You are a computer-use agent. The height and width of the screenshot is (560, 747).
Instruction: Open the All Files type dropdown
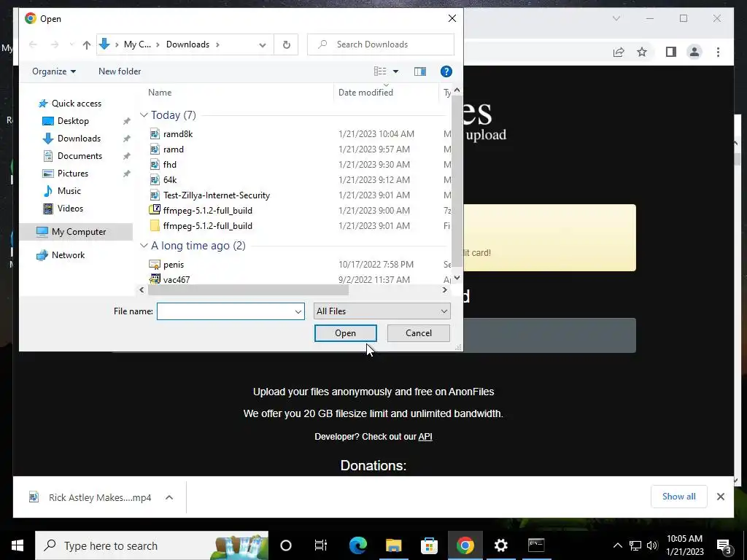(x=382, y=311)
